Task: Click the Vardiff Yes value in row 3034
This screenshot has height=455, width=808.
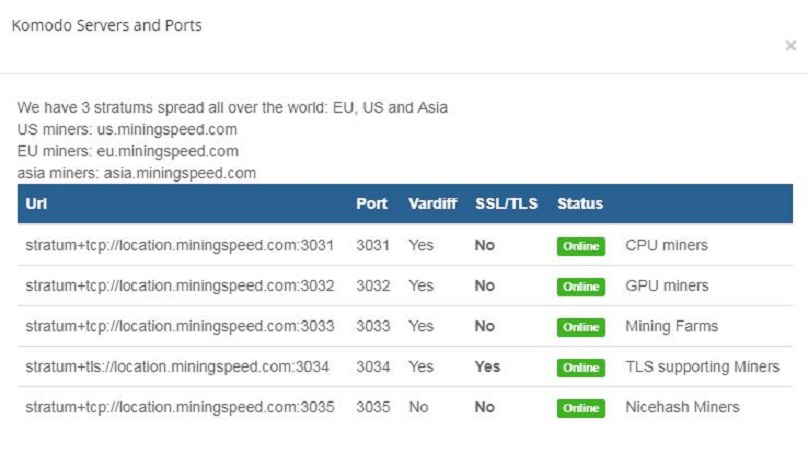Action: coord(421,367)
